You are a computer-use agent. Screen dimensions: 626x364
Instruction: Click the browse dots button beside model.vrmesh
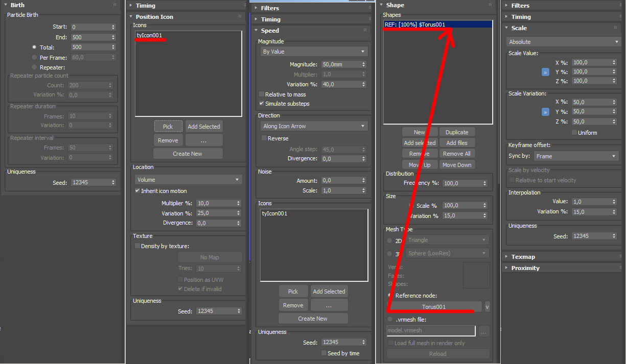[483, 331]
